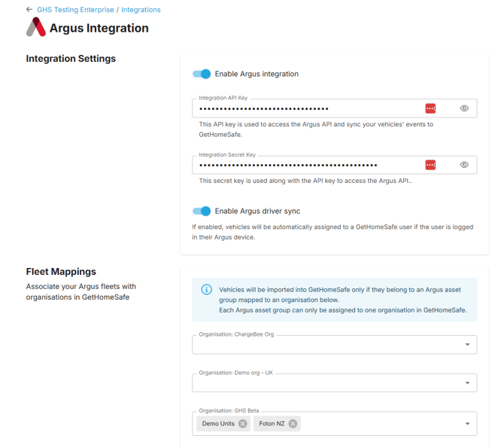Go to GHS Testing Enterprise breadcrumb

pos(75,10)
